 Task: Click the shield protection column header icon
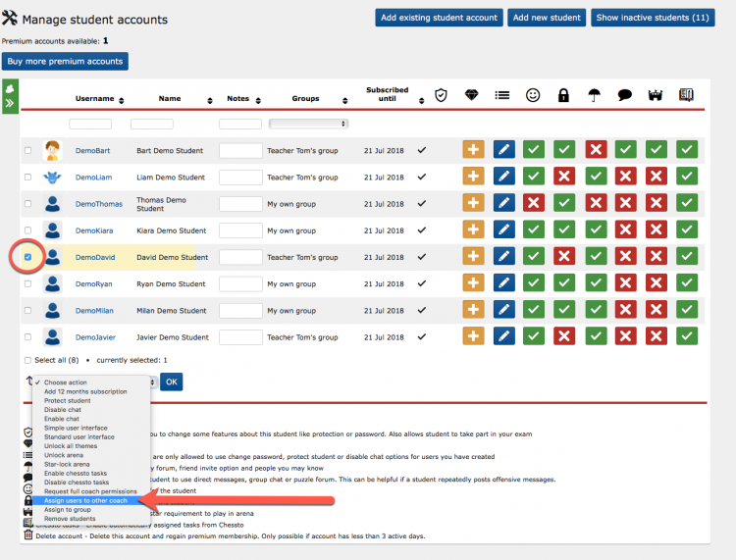pos(441,96)
